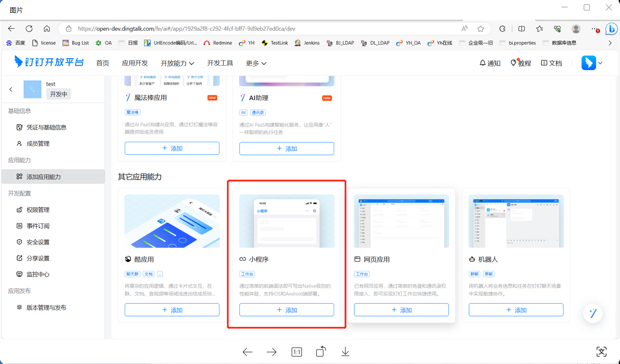Click the DingTalk open platform logo
Viewport: 620px width, 364px height.
49,62
